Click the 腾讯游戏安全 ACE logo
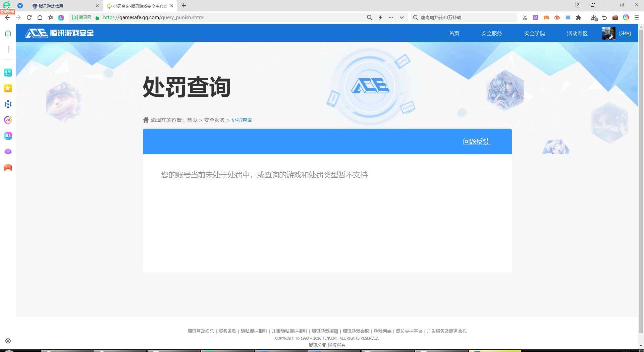This screenshot has height=352, width=644. [x=59, y=33]
